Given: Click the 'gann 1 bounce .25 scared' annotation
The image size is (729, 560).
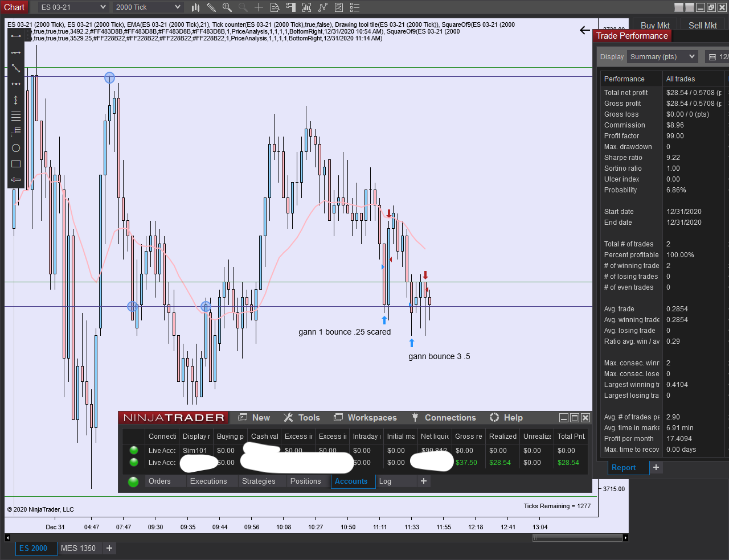Looking at the screenshot, I should click(345, 332).
